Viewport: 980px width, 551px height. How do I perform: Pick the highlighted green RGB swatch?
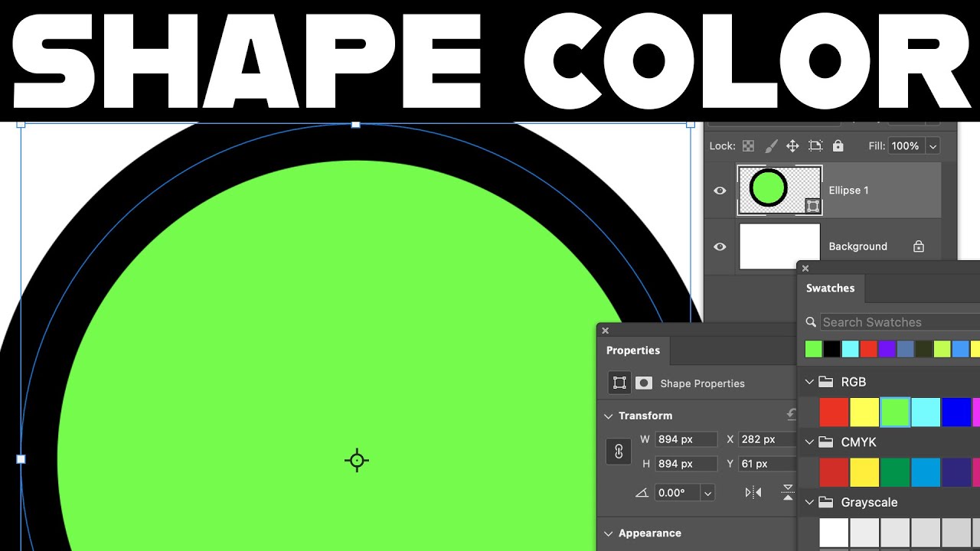(x=895, y=412)
